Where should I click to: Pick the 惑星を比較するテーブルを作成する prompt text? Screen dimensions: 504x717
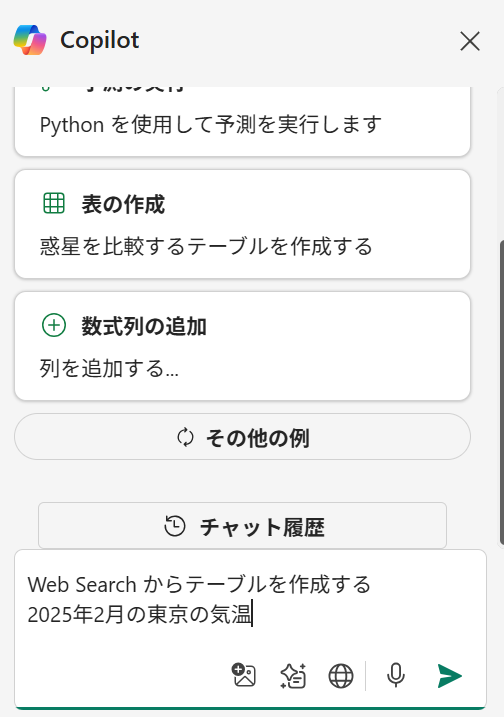tap(206, 246)
